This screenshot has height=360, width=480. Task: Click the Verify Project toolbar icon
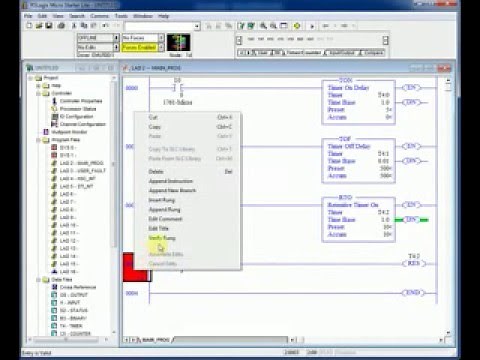251,26
